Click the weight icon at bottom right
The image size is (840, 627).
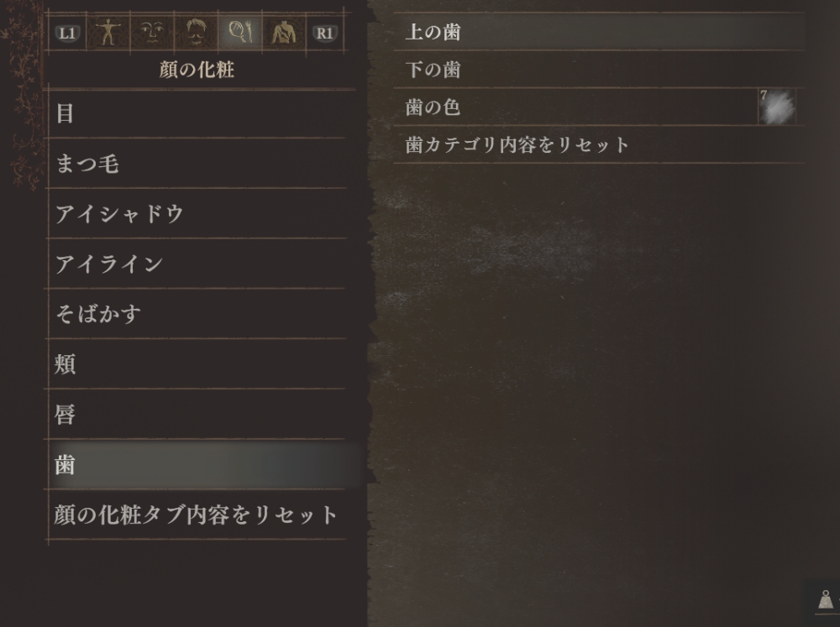(x=826, y=599)
